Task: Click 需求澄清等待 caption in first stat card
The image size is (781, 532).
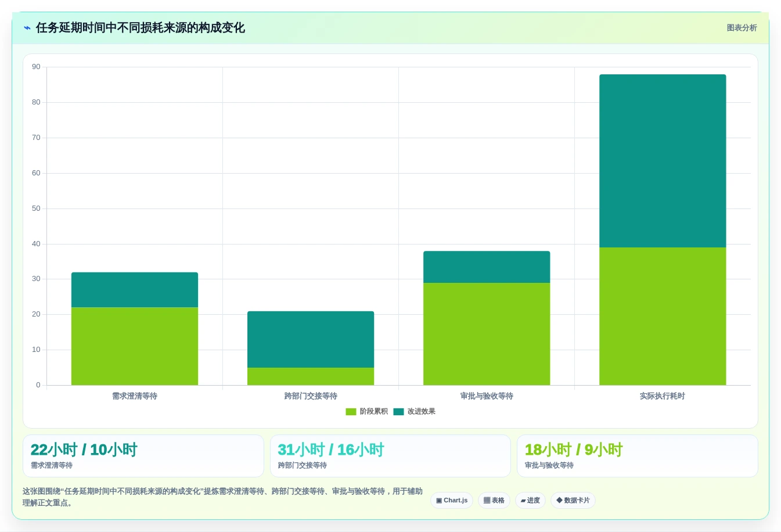Action: tap(52, 465)
